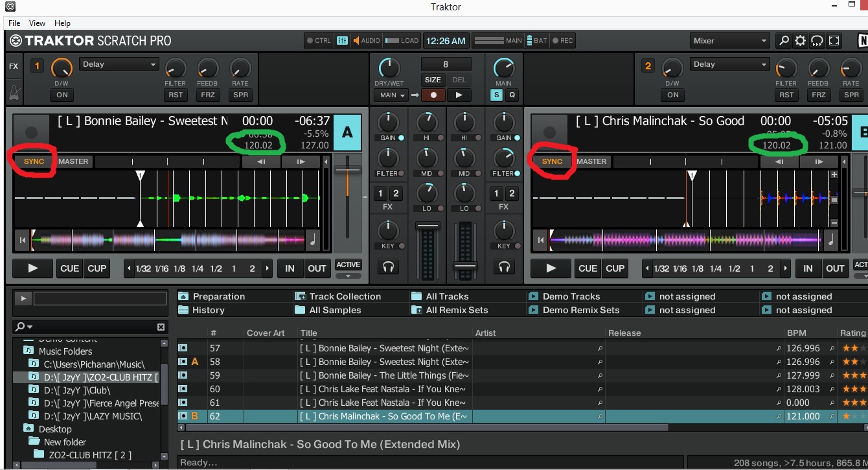Click Deck A stripe note icon

click(x=313, y=240)
